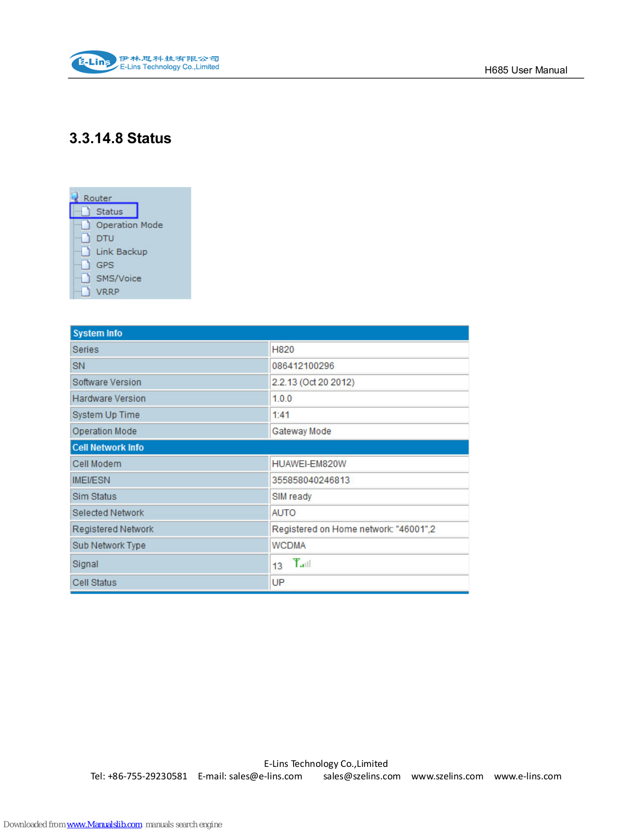Viewport: 644px width, 833px height.
Task: Click the page icon beside Status
Action: click(86, 211)
